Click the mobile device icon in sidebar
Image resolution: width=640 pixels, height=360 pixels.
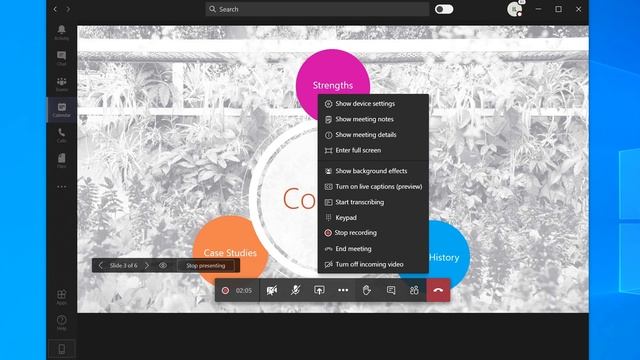click(62, 349)
